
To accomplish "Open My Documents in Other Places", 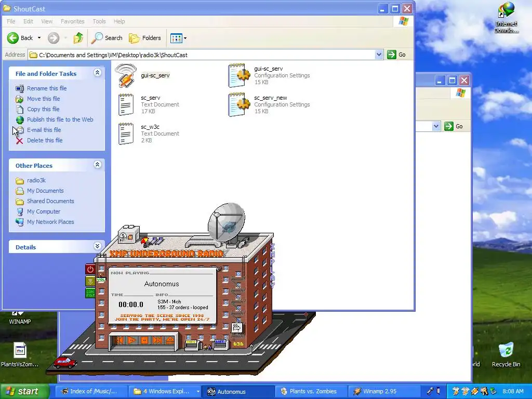I will coord(46,191).
